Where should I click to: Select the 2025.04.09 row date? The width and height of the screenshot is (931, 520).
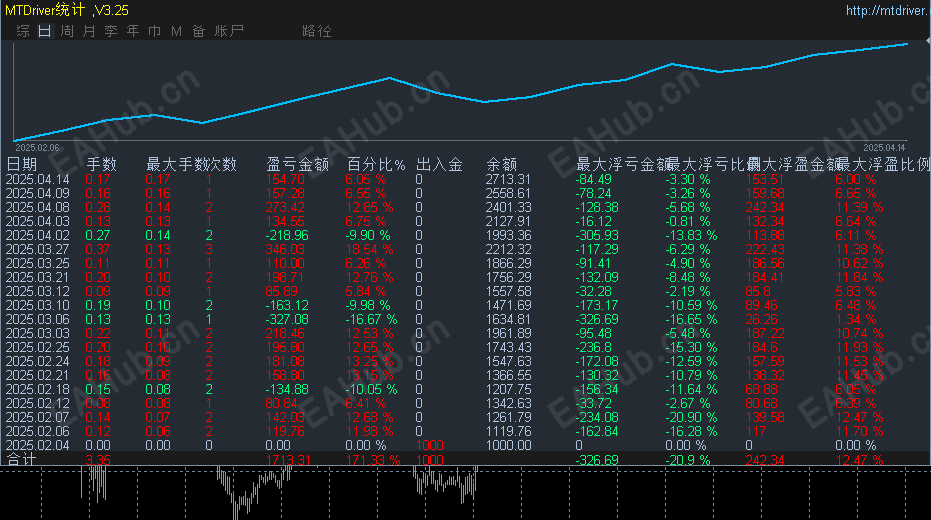tap(37, 194)
